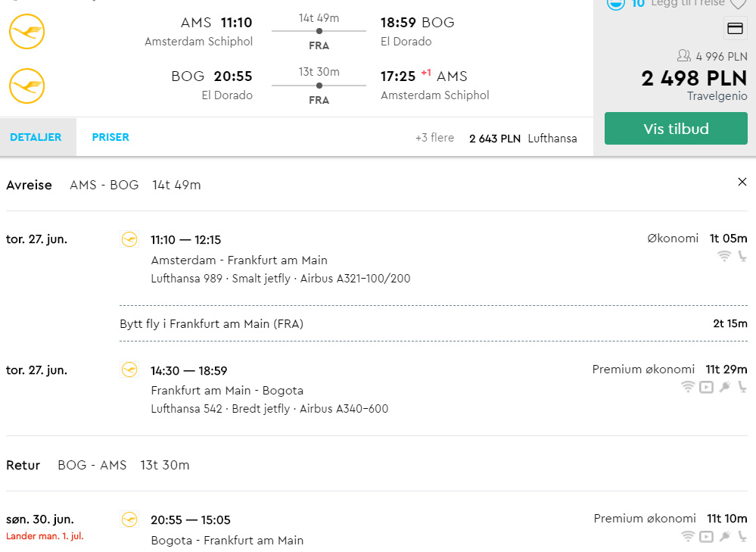Viewport: 756px width, 552px height.
Task: Click the payment card icon above the price
Action: (x=735, y=29)
